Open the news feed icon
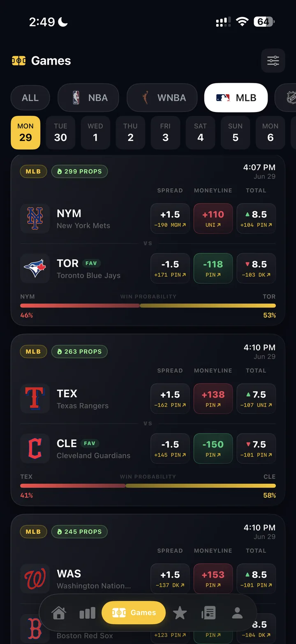This screenshot has height=644, width=296. pos(208,613)
